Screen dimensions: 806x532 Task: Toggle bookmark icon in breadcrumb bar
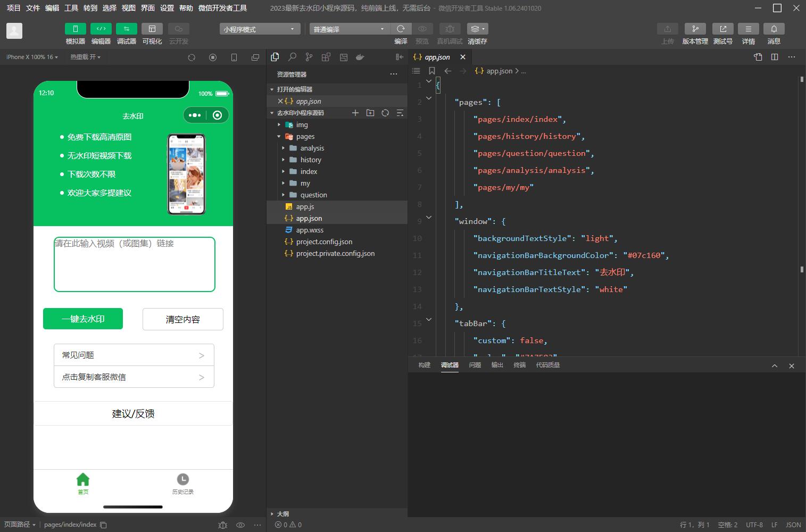[432, 71]
